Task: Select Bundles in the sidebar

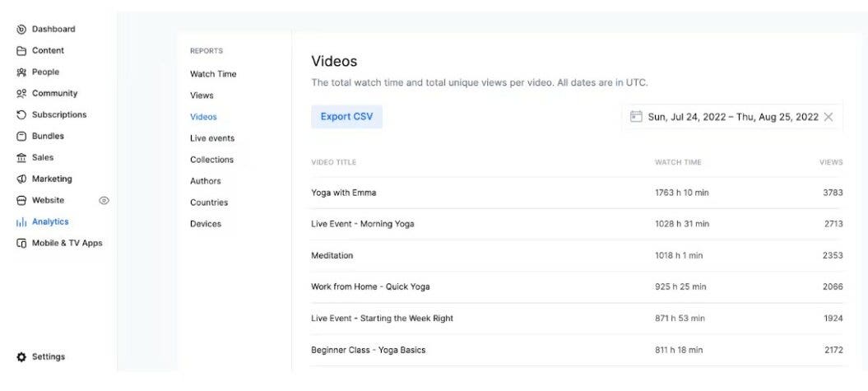Action: click(x=48, y=136)
